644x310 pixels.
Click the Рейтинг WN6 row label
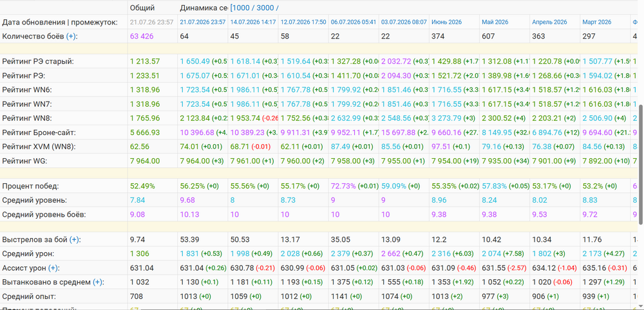click(26, 90)
